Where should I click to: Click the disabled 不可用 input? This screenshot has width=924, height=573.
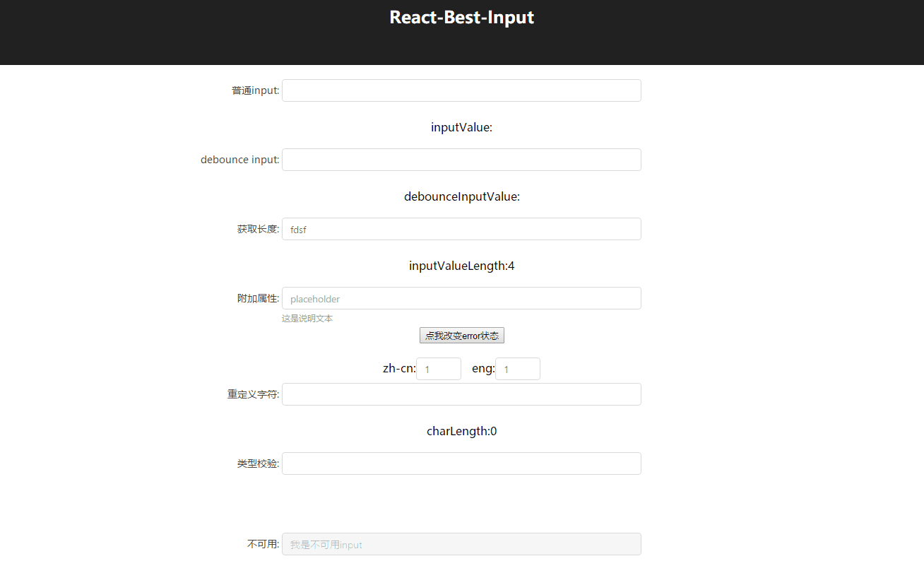[x=461, y=544]
